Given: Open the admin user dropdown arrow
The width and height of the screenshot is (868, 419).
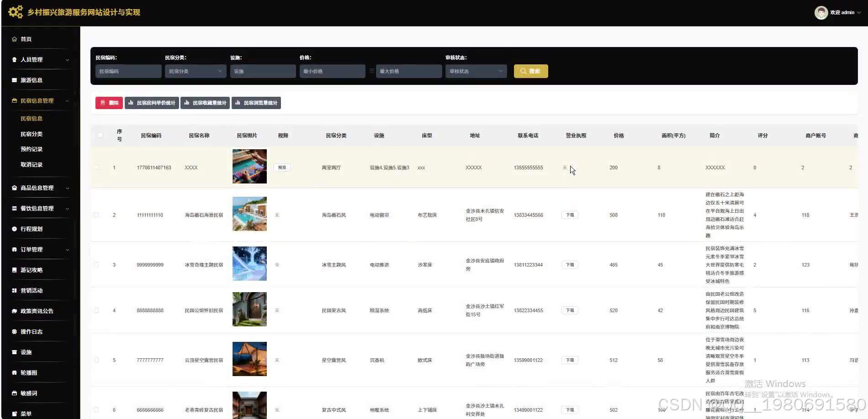Looking at the screenshot, I should point(859,13).
